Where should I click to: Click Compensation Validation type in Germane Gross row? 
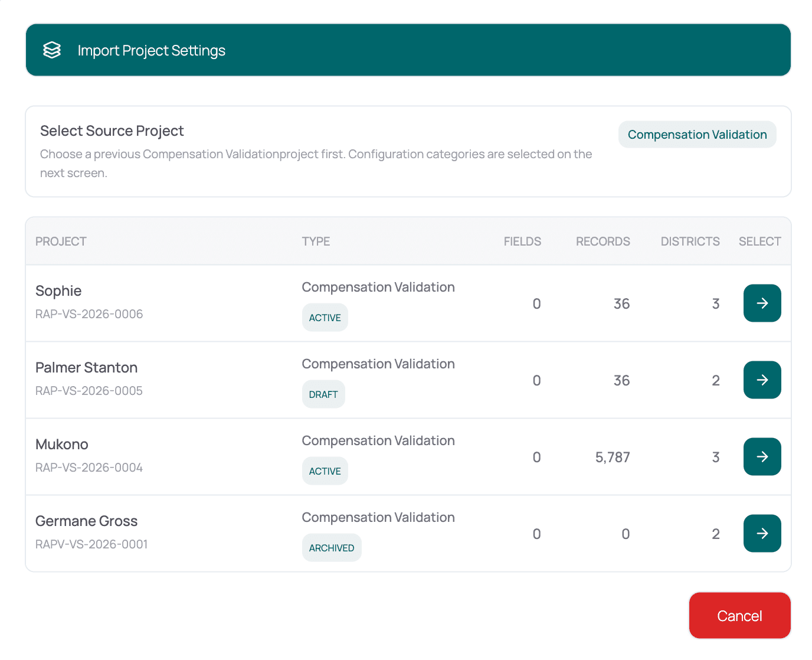pos(378,518)
